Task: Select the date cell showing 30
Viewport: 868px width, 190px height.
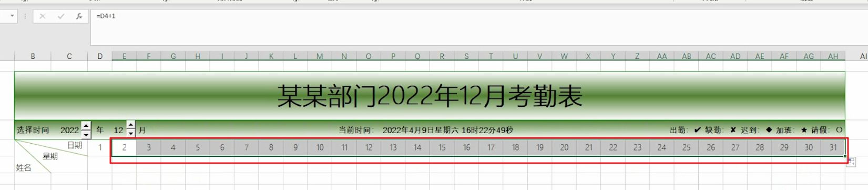Action: click(x=809, y=148)
